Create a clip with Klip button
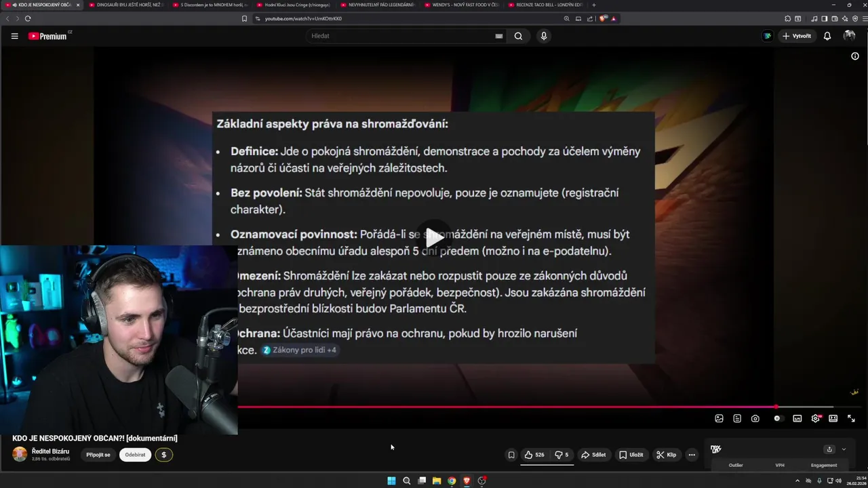The height and width of the screenshot is (488, 868). (666, 455)
